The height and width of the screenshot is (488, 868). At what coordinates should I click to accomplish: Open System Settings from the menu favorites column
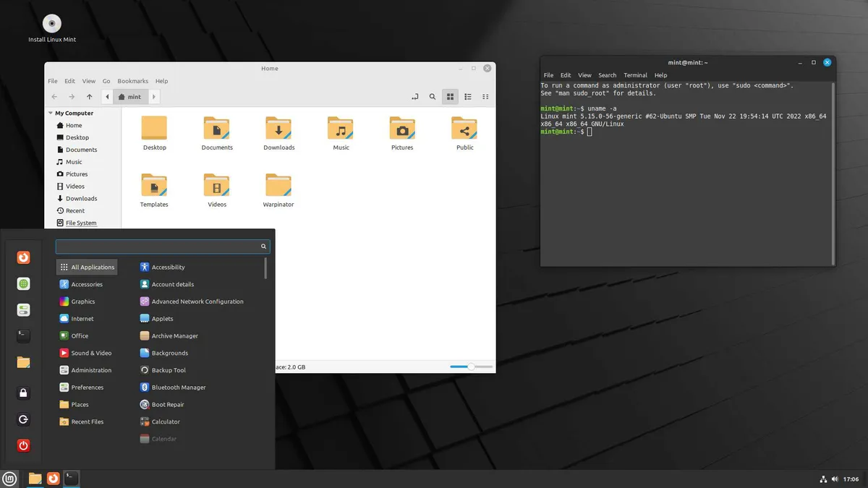(x=23, y=310)
